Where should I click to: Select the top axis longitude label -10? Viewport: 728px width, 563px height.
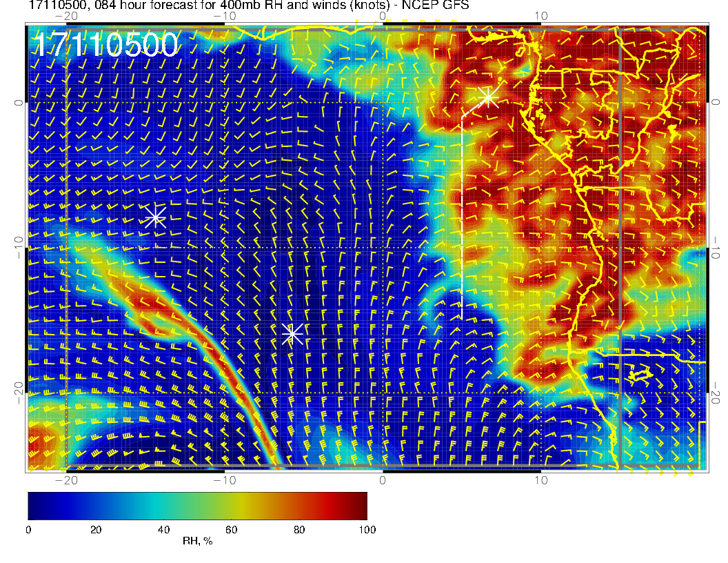225,17
